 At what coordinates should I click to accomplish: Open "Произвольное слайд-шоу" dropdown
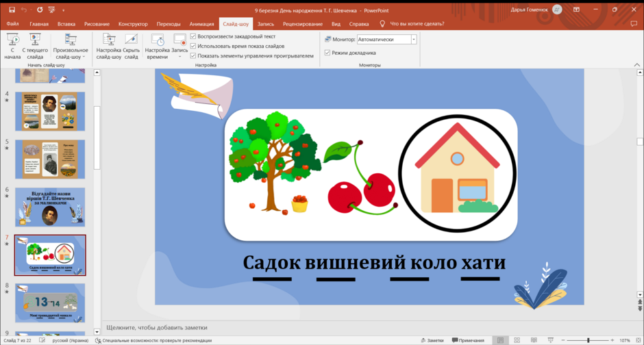coord(71,47)
